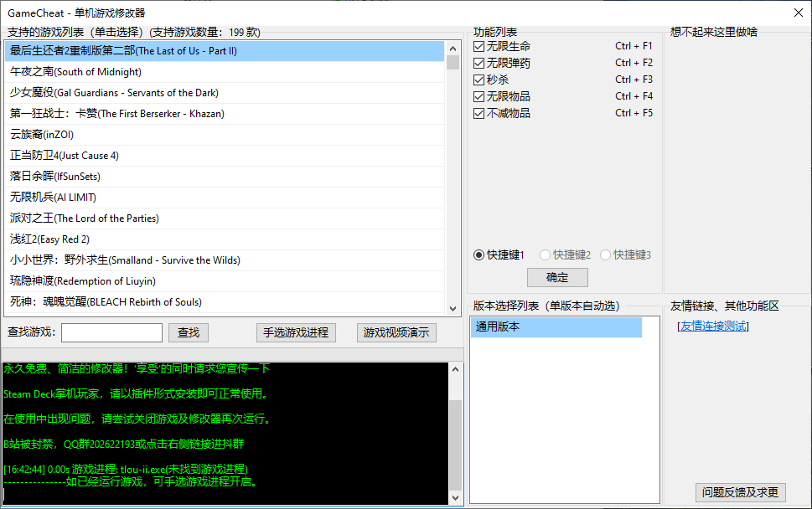This screenshot has height=509, width=812.
Task: Keep 快捷键1 selected as hotkey scheme
Action: point(478,254)
